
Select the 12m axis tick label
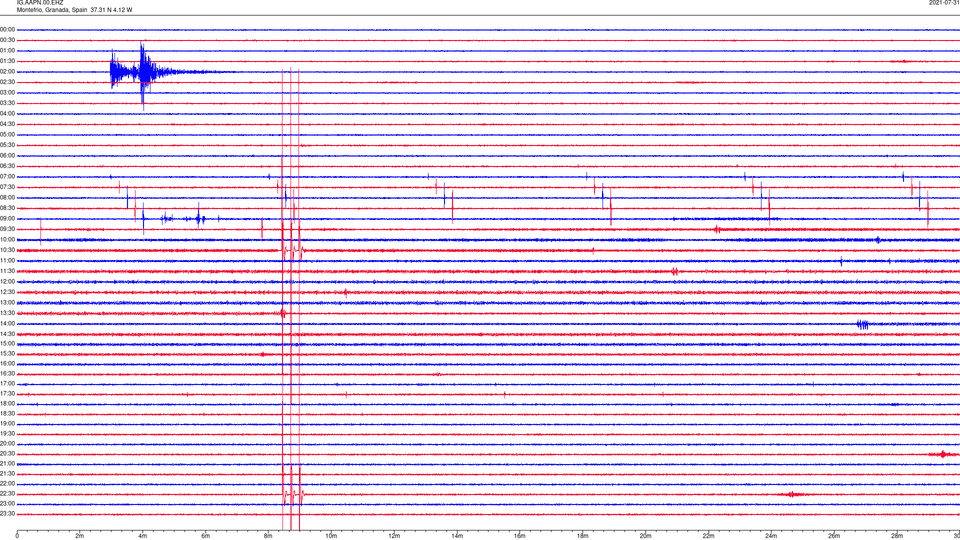click(x=394, y=536)
